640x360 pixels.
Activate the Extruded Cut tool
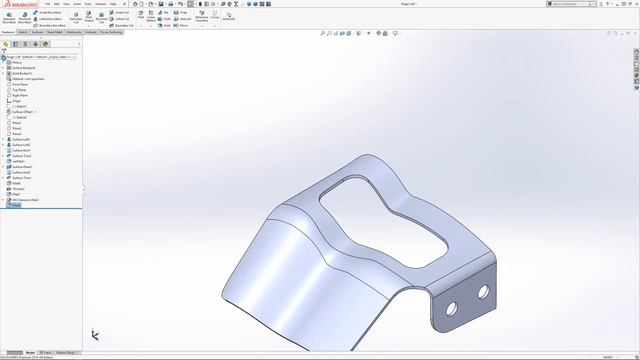pos(76,18)
